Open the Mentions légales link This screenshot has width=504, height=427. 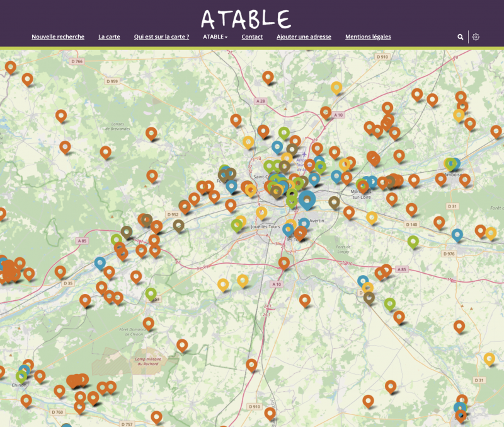point(368,37)
